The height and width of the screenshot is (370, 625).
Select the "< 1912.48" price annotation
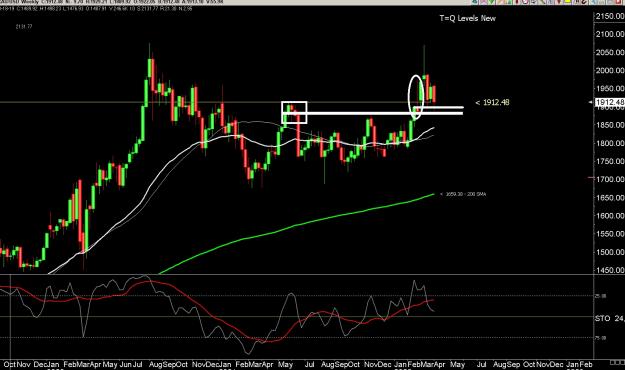[x=492, y=102]
